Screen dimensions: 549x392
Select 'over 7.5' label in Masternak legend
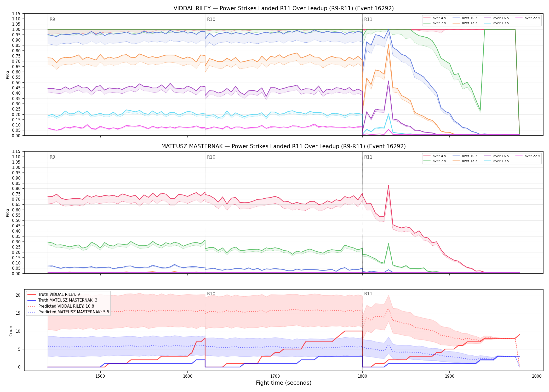pos(439,161)
